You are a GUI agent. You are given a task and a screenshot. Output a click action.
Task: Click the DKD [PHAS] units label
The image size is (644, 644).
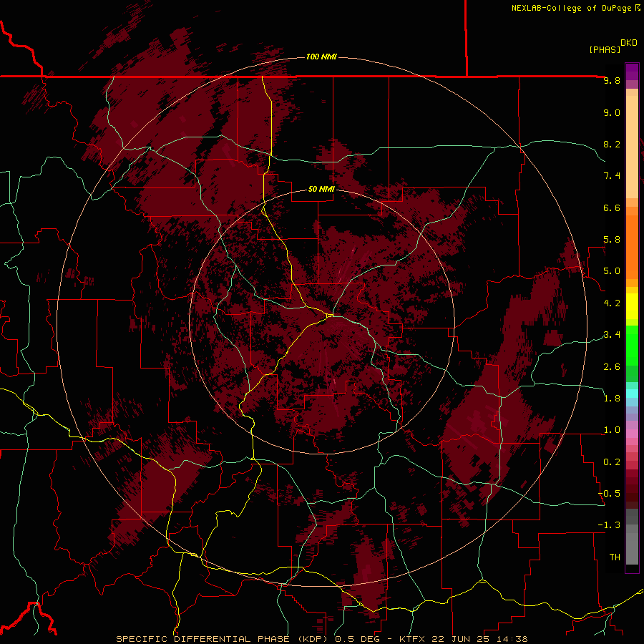613,47
